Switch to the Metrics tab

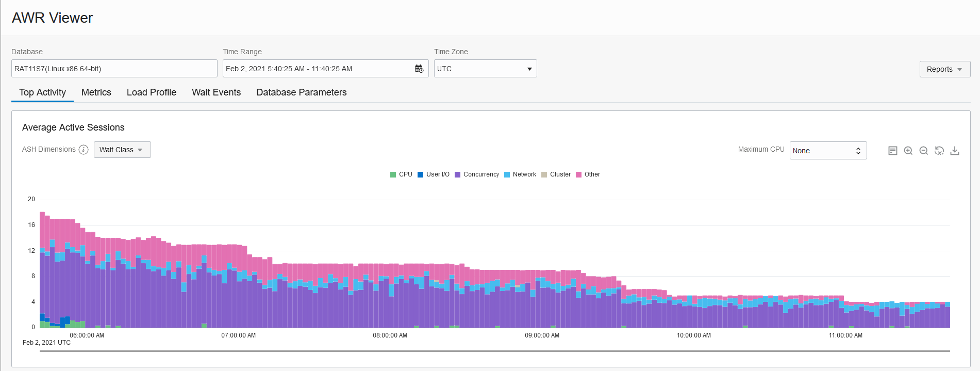coord(96,92)
